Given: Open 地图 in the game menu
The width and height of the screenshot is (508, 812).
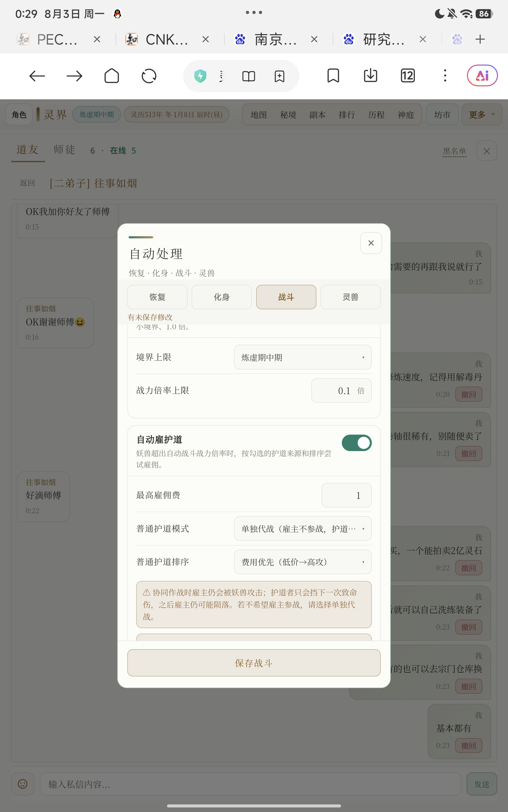Looking at the screenshot, I should point(259,115).
